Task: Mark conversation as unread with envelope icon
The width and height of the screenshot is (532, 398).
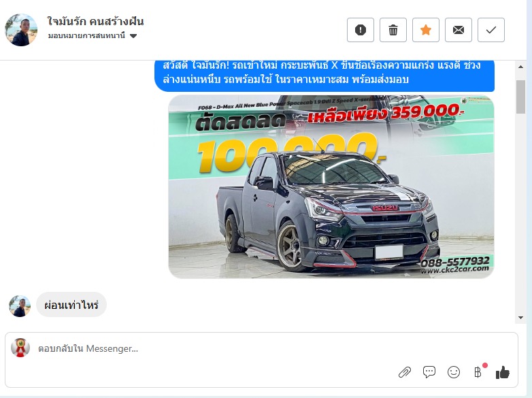Action: (x=459, y=30)
